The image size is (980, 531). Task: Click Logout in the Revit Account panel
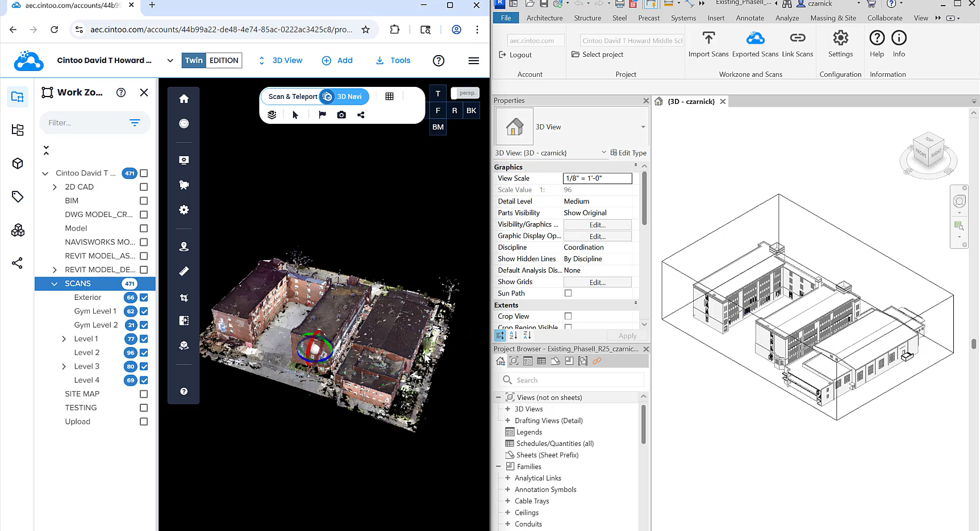515,55
